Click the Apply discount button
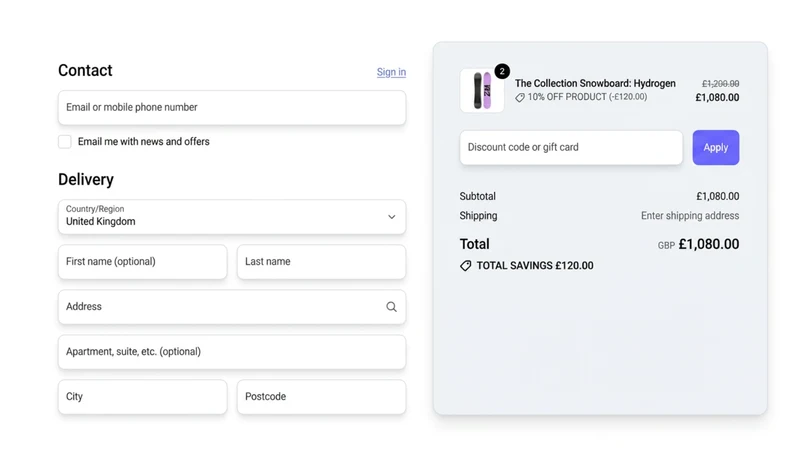Viewport: 800px width, 450px height. coord(716,147)
